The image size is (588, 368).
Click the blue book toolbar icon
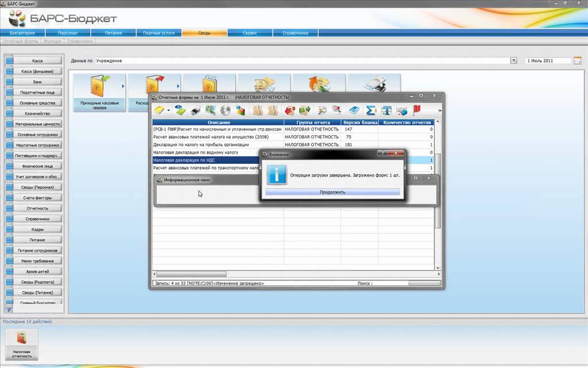(x=354, y=110)
